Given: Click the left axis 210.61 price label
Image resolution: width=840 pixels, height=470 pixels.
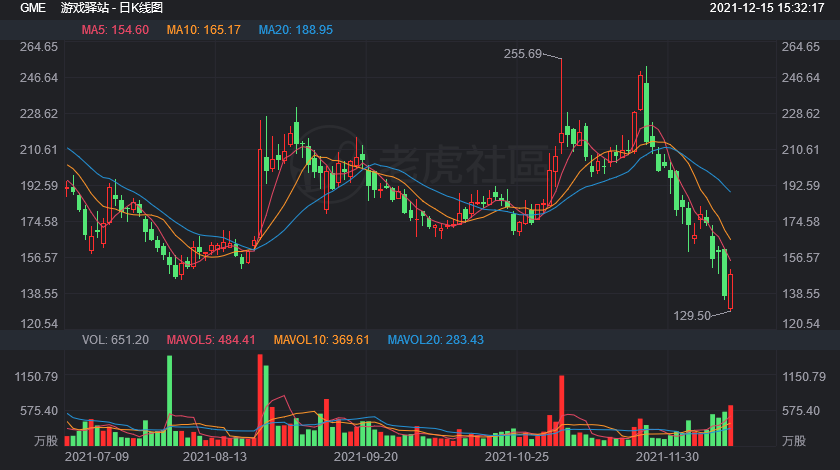Looking at the screenshot, I should click(39, 150).
